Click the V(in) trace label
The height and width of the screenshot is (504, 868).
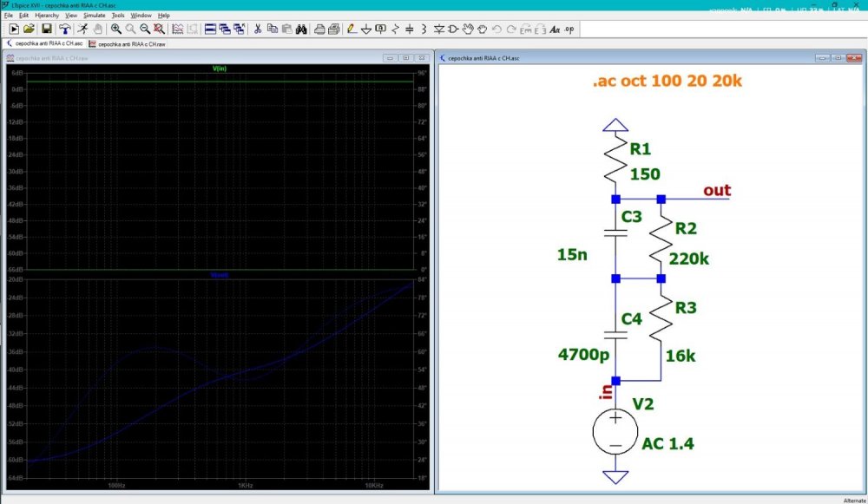[x=220, y=69]
